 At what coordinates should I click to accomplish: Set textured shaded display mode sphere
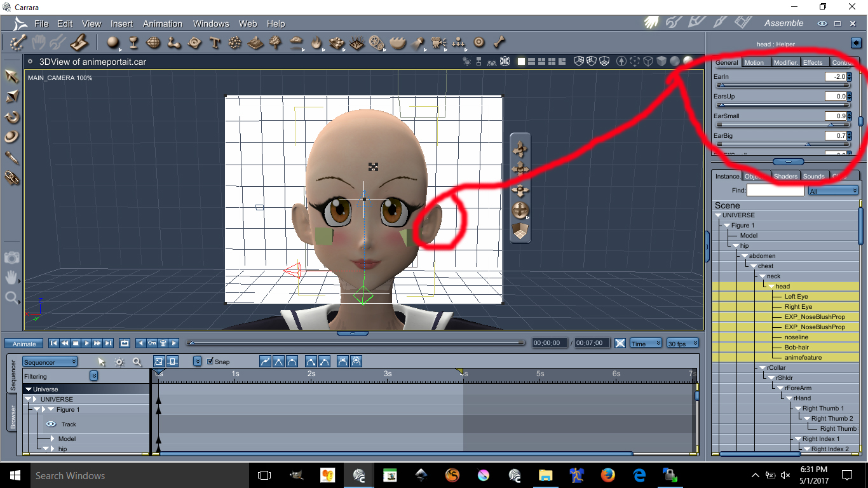click(688, 62)
